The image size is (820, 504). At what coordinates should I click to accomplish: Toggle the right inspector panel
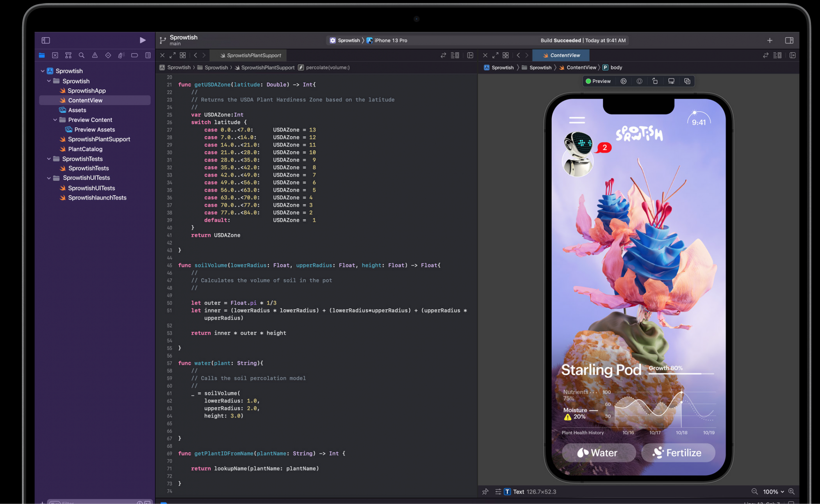(789, 40)
